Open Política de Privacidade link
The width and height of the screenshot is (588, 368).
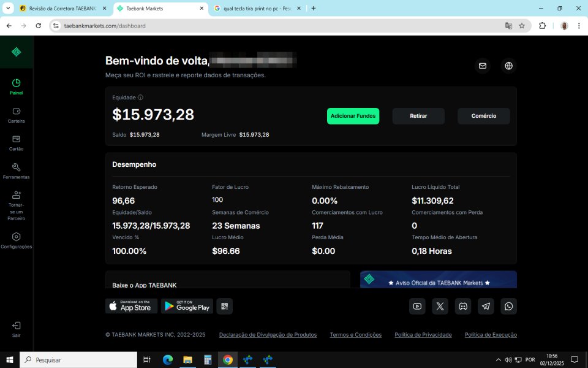(x=423, y=335)
